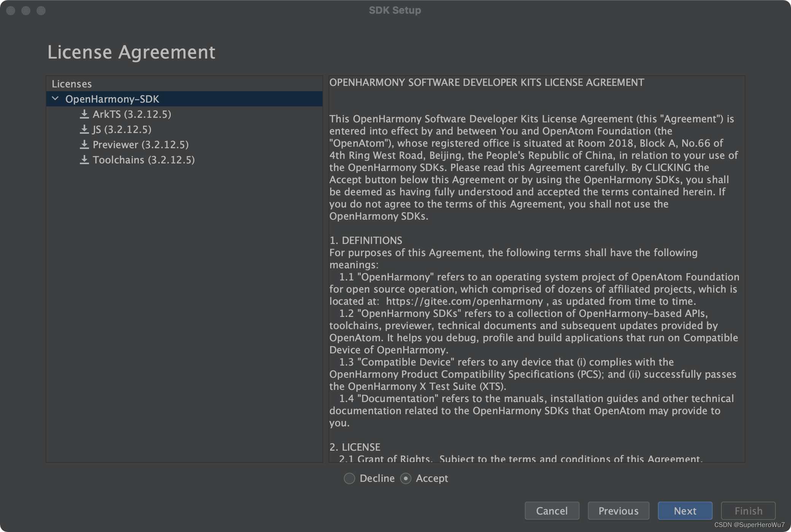Select the Accept radio button

[406, 478]
